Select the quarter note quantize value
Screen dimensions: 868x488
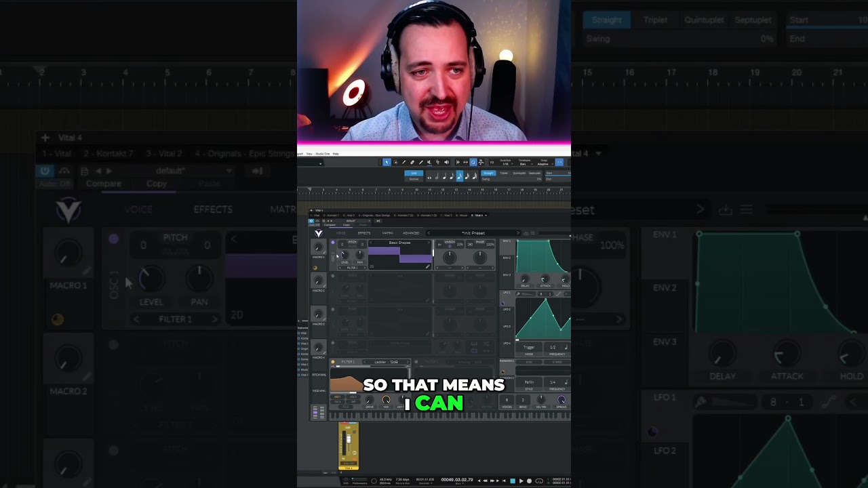444,176
